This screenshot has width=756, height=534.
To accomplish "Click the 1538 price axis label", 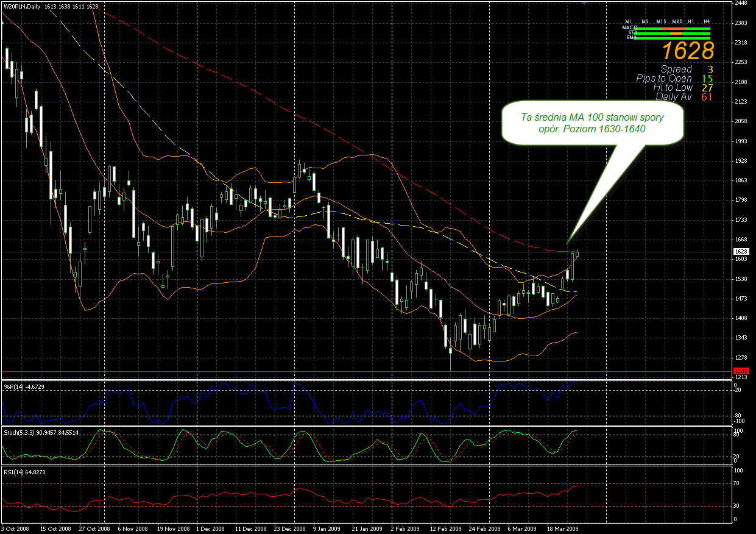I will click(741, 279).
